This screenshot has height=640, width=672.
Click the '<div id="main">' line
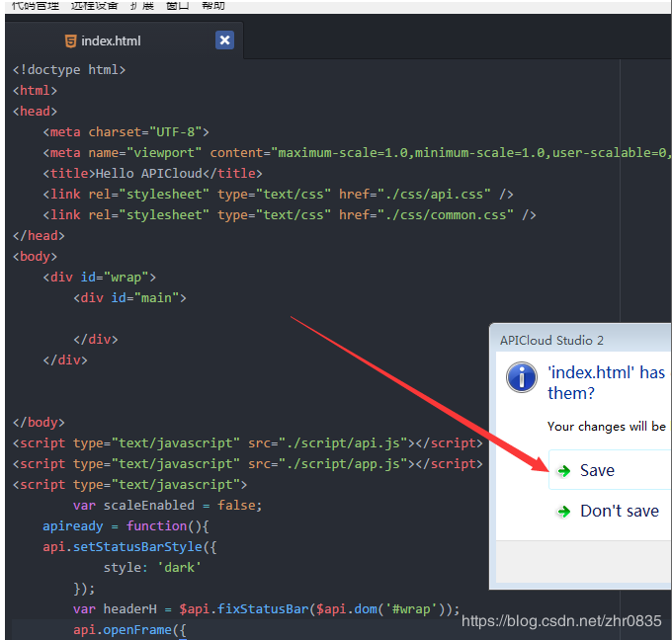tap(129, 297)
